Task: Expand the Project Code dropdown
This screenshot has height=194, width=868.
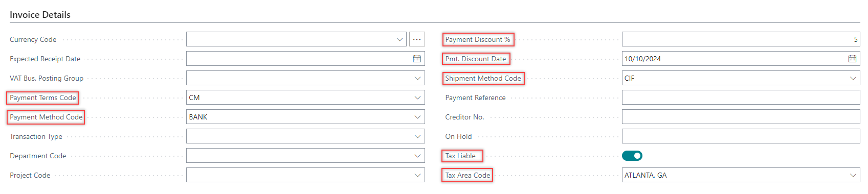Action: (417, 175)
